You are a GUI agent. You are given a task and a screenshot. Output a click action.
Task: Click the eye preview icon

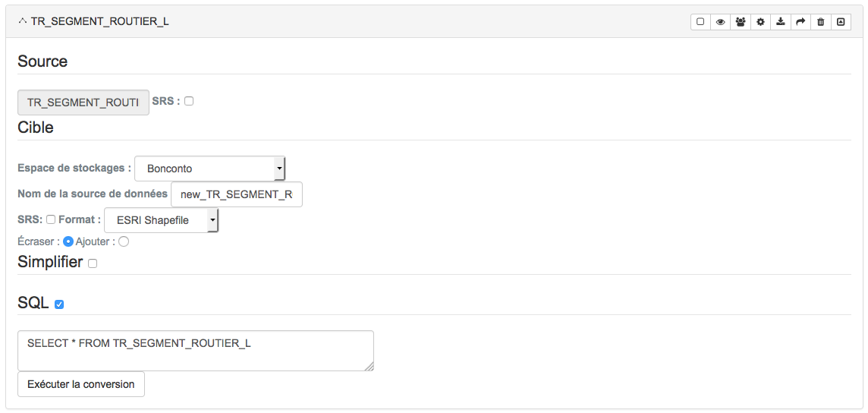tap(720, 21)
